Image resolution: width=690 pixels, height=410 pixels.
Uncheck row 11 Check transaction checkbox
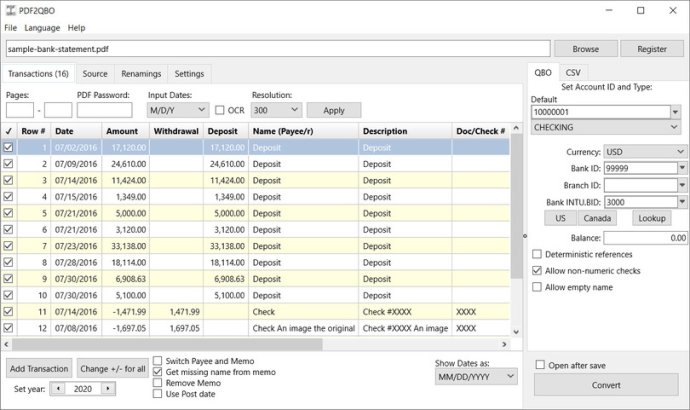point(8,311)
